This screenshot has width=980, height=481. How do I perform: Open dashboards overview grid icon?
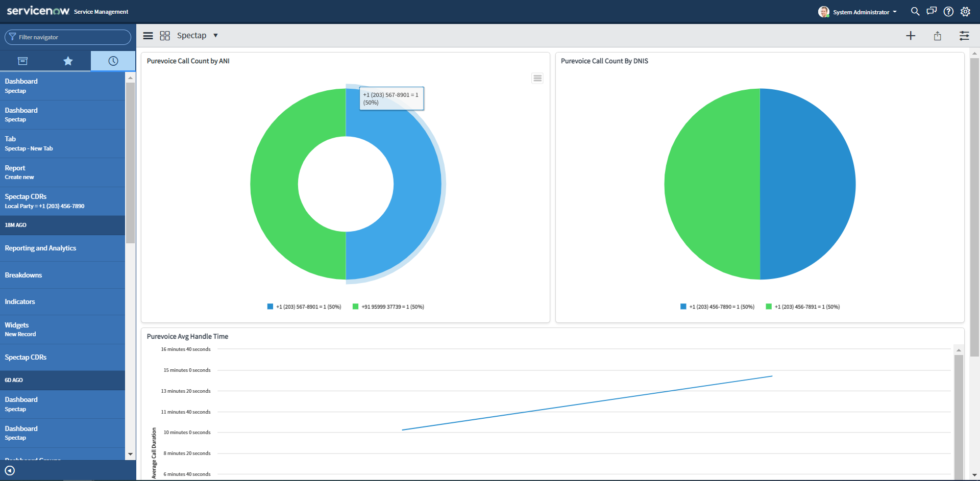click(x=165, y=36)
